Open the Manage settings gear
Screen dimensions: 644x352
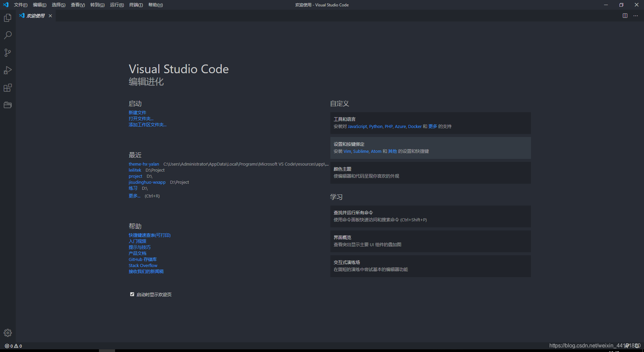(x=7, y=333)
